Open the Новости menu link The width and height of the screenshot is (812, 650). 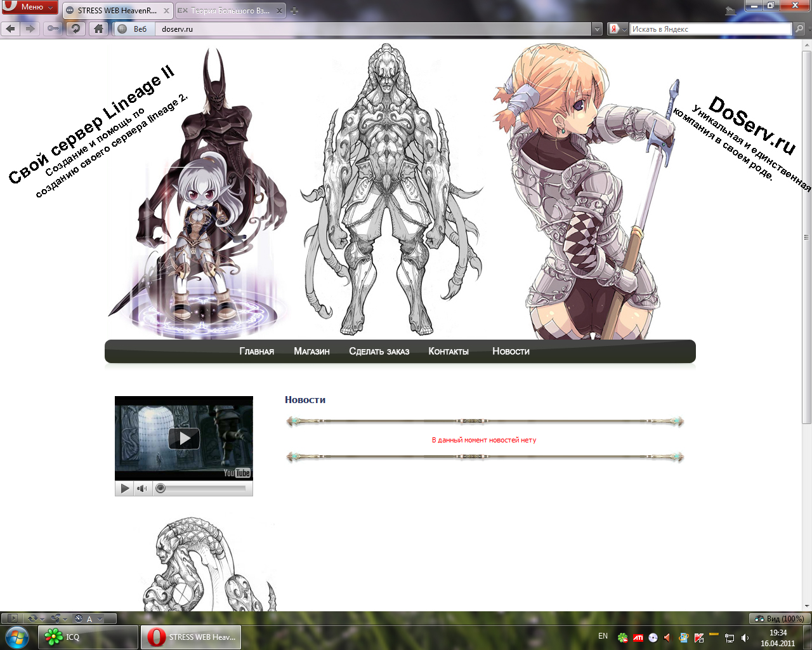coord(511,351)
